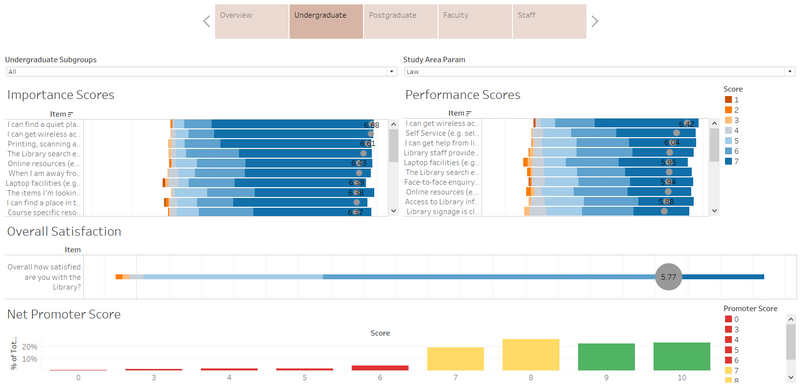Click the 5.77 overall satisfaction circle marker
The height and width of the screenshot is (390, 800).
tap(668, 277)
